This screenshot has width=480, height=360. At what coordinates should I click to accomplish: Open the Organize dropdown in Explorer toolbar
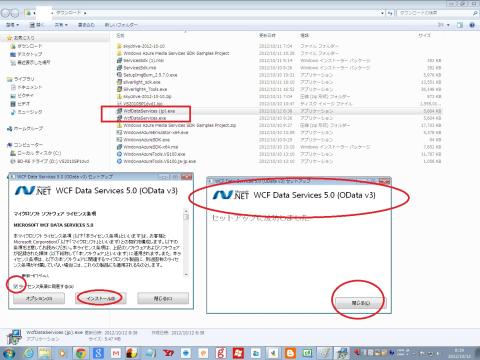pyautogui.click(x=13, y=25)
